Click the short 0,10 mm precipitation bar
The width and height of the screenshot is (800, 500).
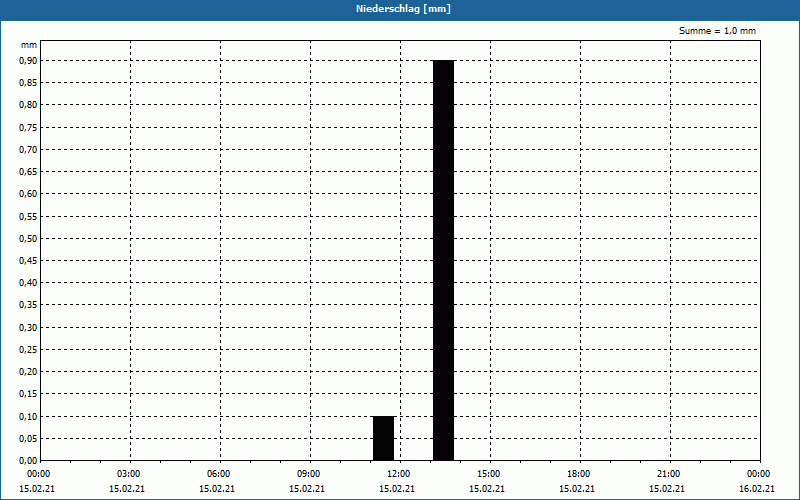(384, 438)
